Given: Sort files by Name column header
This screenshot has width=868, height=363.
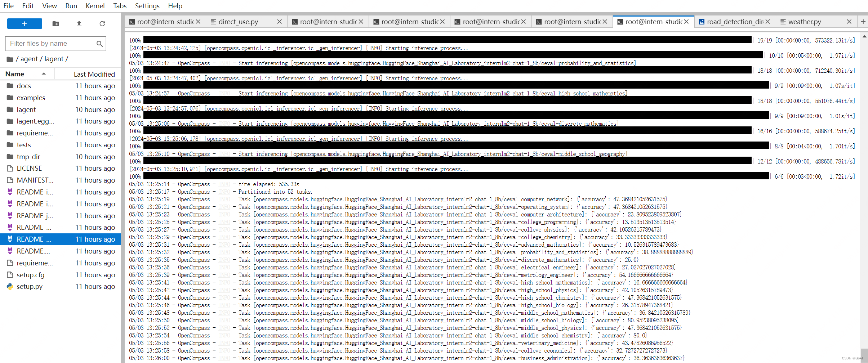Looking at the screenshot, I should pos(15,74).
